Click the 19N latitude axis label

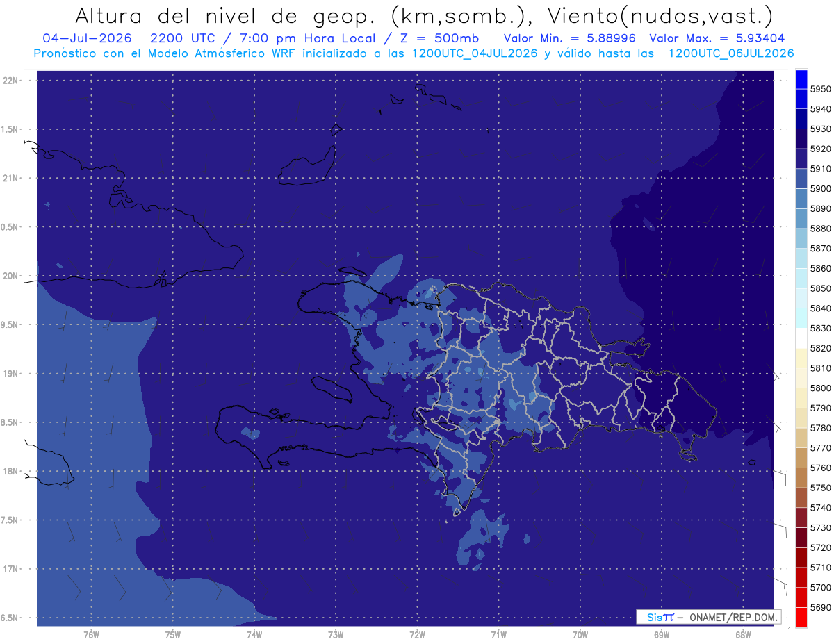[10, 374]
